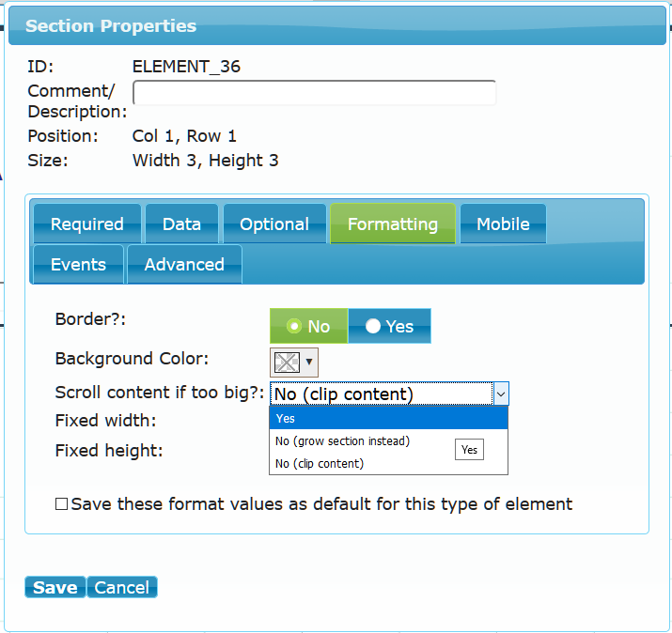Collapse the Scroll content dropdown arrow

[501, 394]
